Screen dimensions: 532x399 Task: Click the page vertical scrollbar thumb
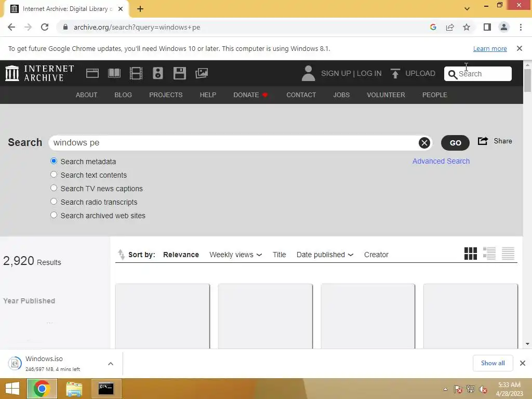click(x=527, y=81)
